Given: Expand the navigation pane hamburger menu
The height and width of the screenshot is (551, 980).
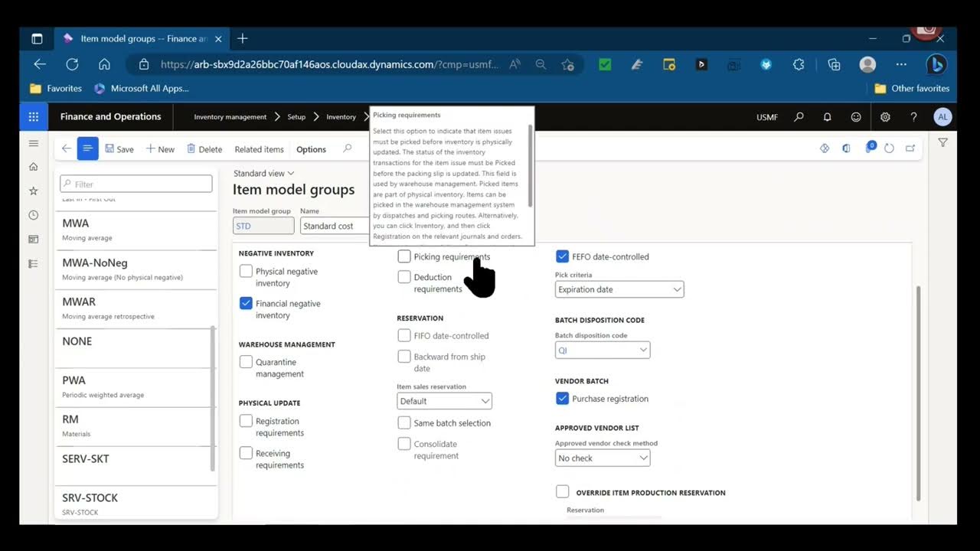Looking at the screenshot, I should (33, 143).
